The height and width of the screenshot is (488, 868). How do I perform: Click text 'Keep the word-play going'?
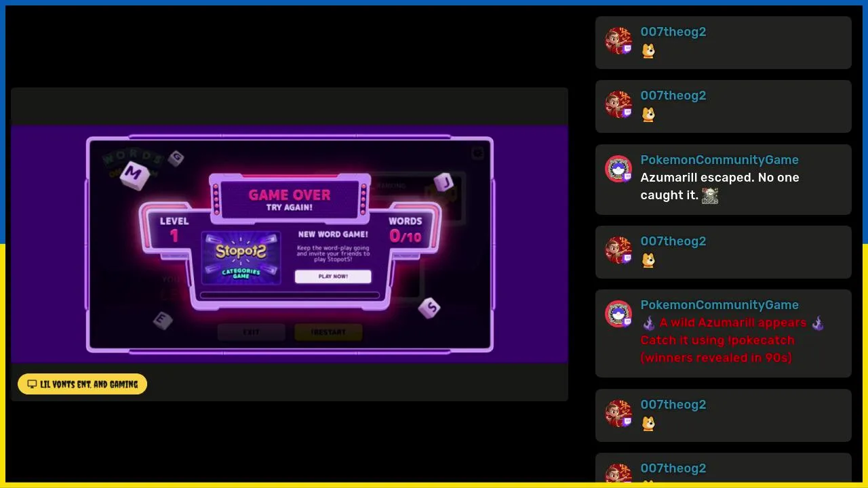click(x=333, y=248)
